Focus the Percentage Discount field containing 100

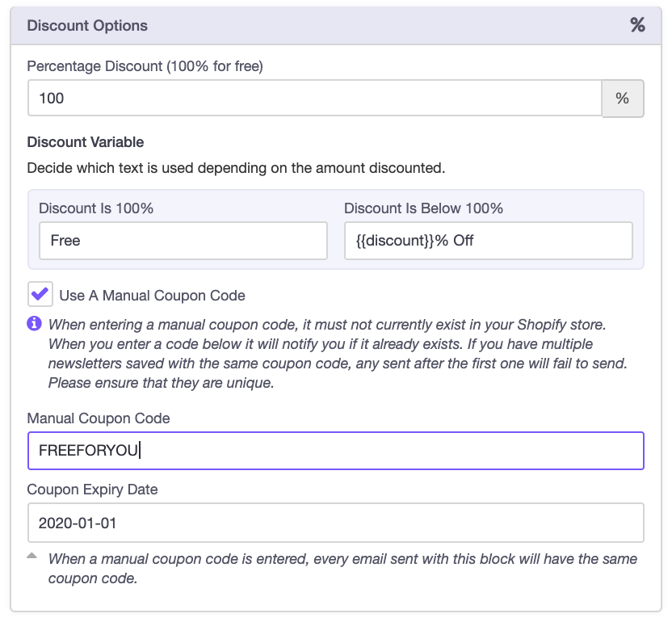point(315,99)
